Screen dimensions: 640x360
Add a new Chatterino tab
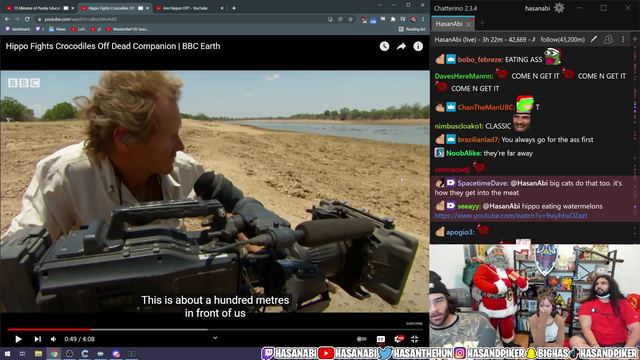click(x=482, y=23)
